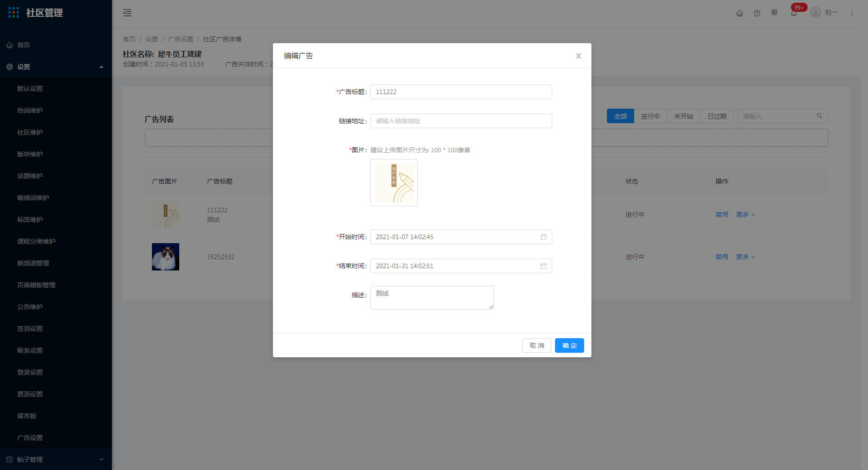Viewport: 868px width, 470px height.
Task: Select the 未开始 filter tab
Action: tap(684, 116)
